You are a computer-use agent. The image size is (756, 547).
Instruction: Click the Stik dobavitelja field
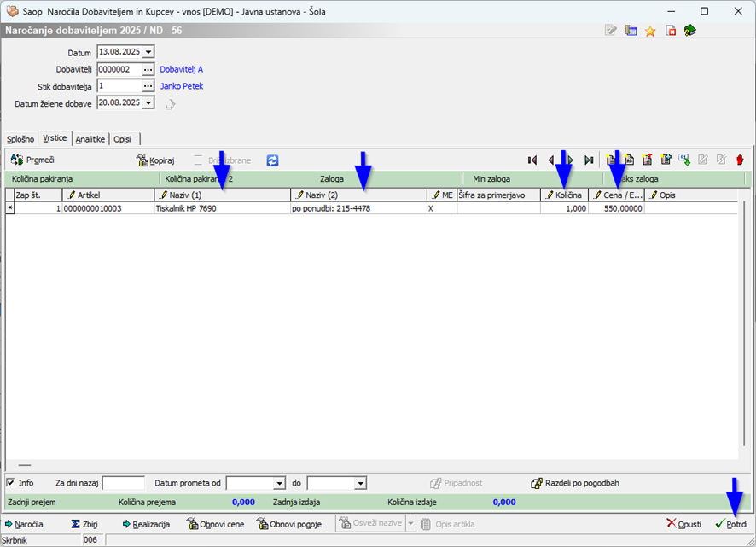click(119, 86)
